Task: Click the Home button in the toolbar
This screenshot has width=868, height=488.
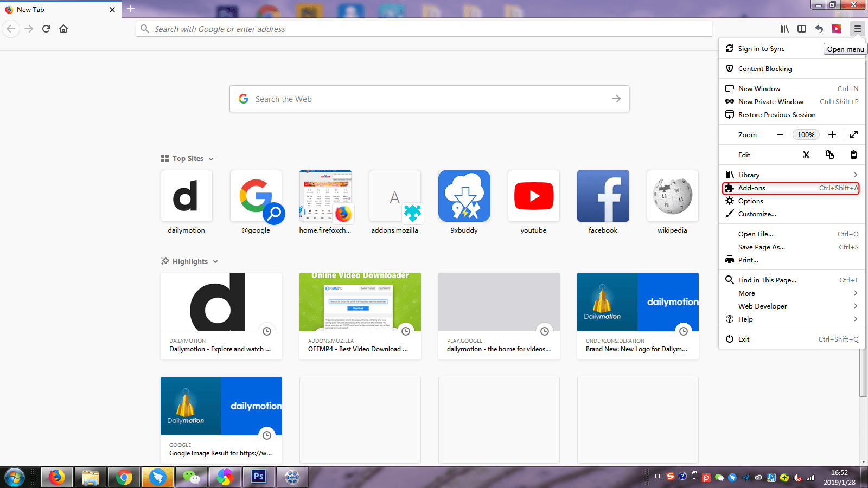Action: (x=63, y=29)
